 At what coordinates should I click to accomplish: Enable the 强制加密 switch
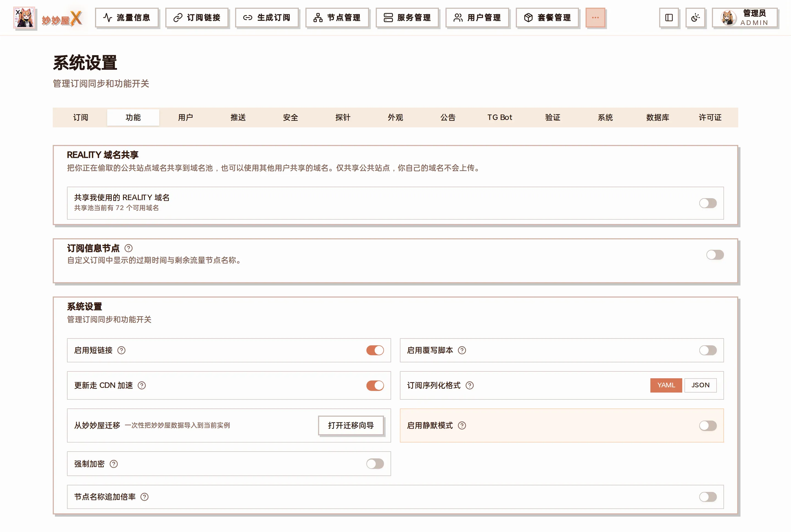(375, 464)
